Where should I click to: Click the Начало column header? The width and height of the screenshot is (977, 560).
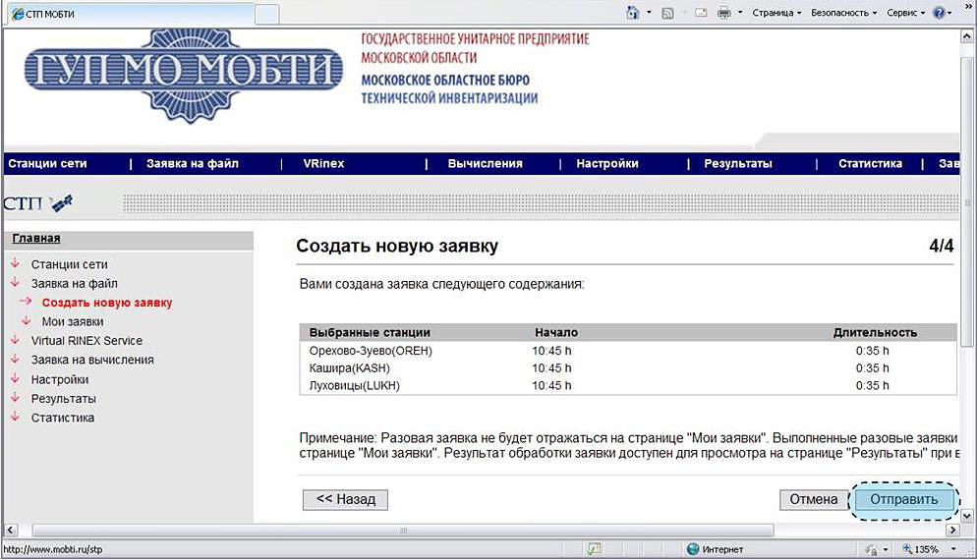[555, 333]
